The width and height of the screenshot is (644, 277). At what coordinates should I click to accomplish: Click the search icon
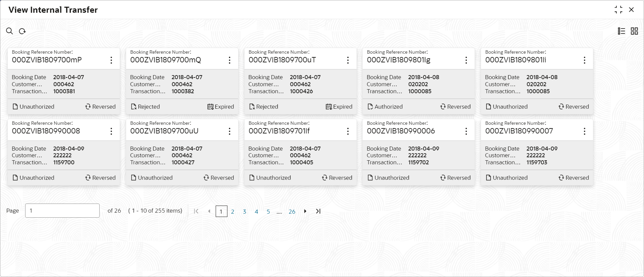click(x=9, y=31)
